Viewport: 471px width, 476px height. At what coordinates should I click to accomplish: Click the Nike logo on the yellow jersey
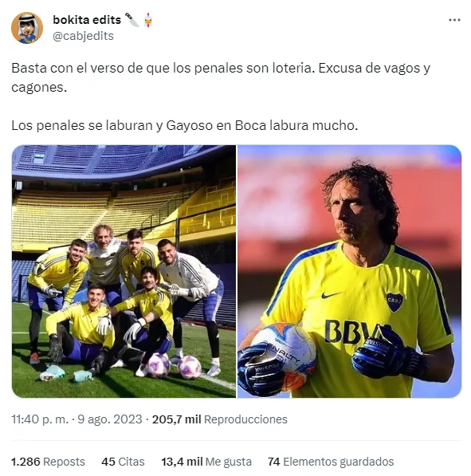331,295
